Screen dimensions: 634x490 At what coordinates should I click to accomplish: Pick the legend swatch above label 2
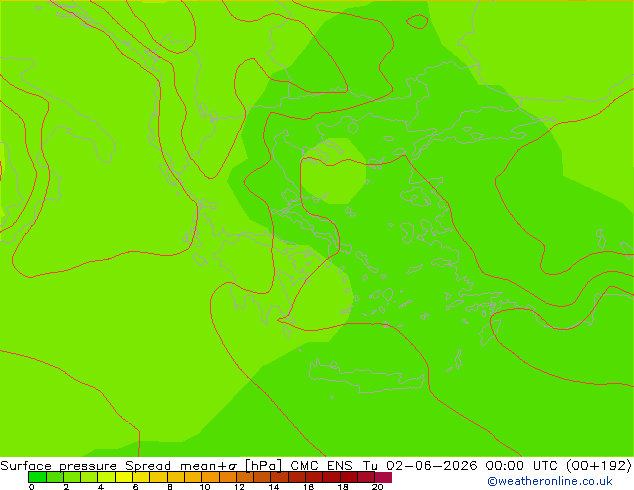coord(72,477)
